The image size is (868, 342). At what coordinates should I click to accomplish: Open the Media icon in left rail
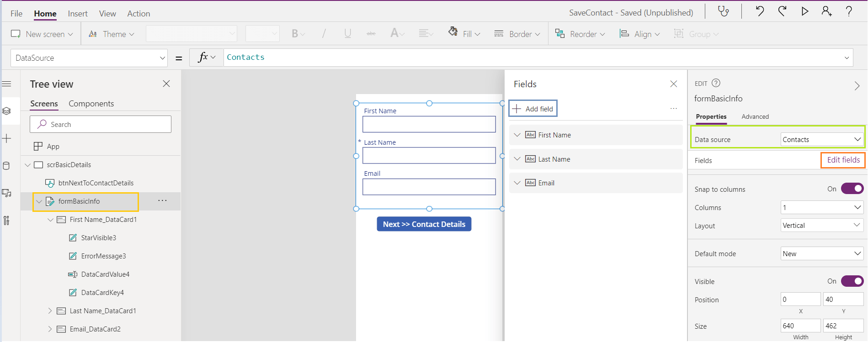point(7,193)
